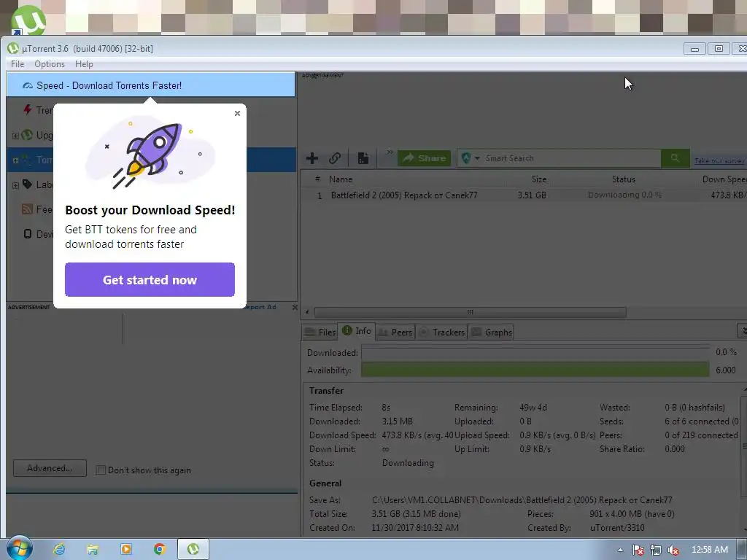The image size is (747, 560).
Task: Click the green search magnifier button
Action: click(x=675, y=158)
